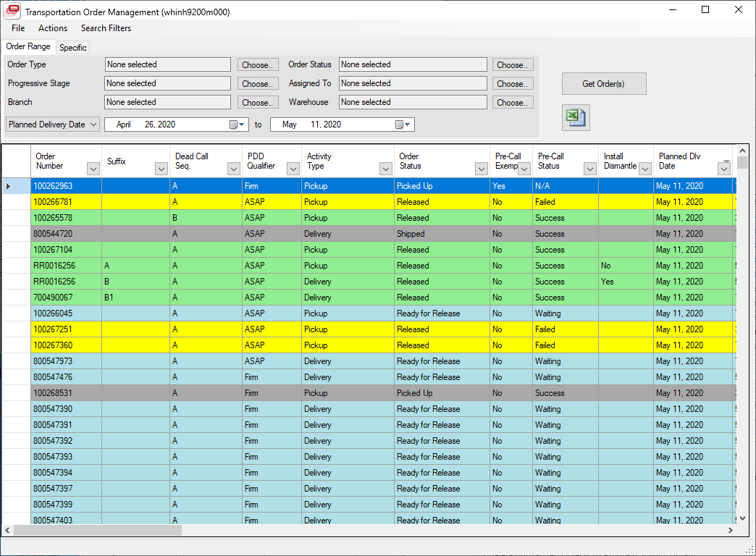Open the Actions menu
The height and width of the screenshot is (556, 756).
[52, 28]
